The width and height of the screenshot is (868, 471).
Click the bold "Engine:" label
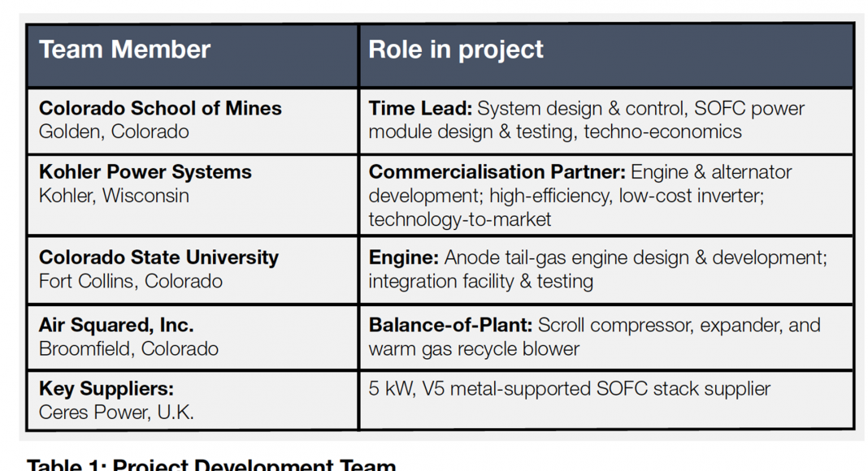pos(403,257)
